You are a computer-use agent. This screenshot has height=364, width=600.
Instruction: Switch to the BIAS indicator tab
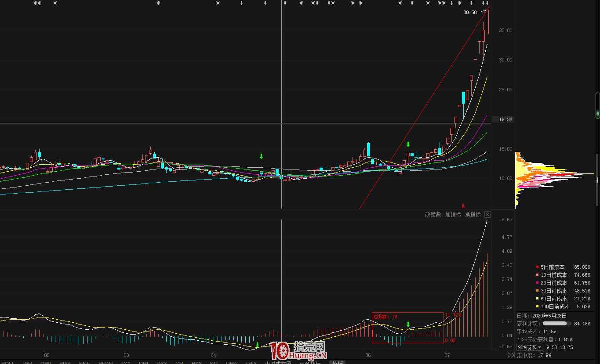(x=65, y=363)
